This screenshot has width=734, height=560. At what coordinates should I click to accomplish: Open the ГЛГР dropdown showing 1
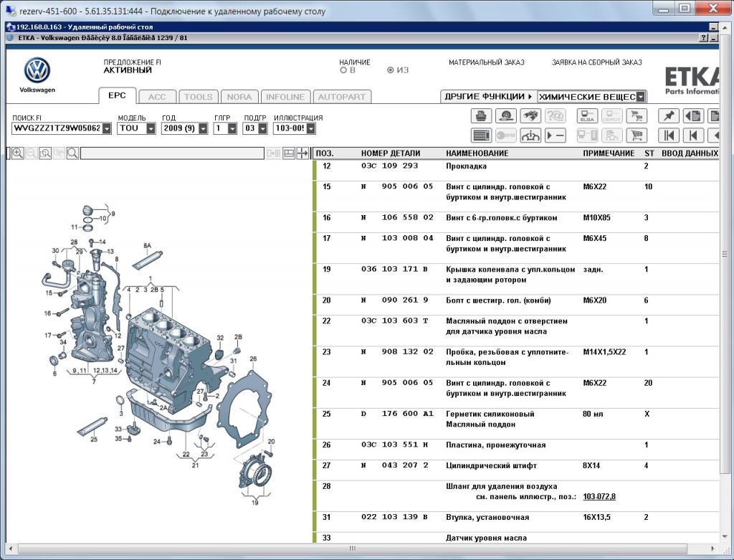tap(232, 128)
